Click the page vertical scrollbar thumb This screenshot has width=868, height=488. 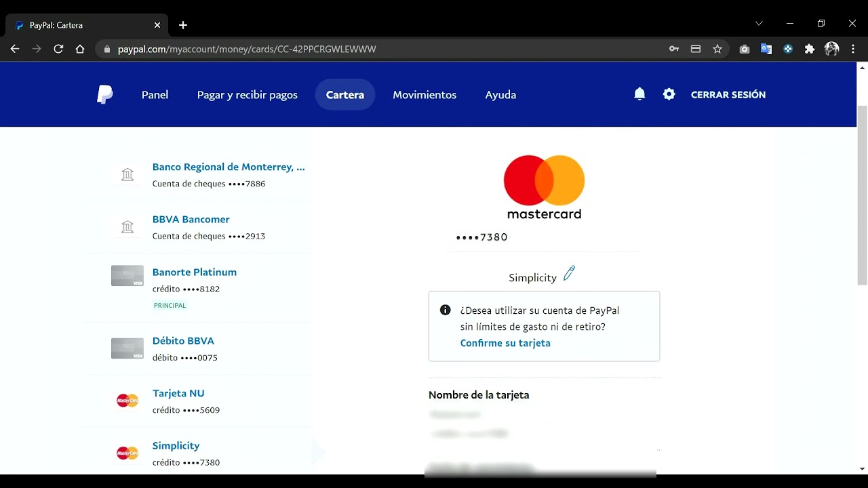click(x=863, y=195)
